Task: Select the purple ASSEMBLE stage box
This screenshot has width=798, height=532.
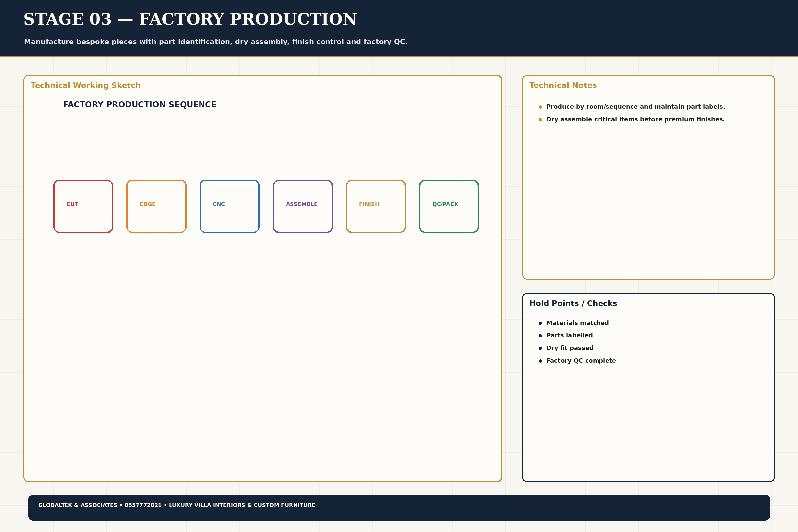Action: (303, 206)
